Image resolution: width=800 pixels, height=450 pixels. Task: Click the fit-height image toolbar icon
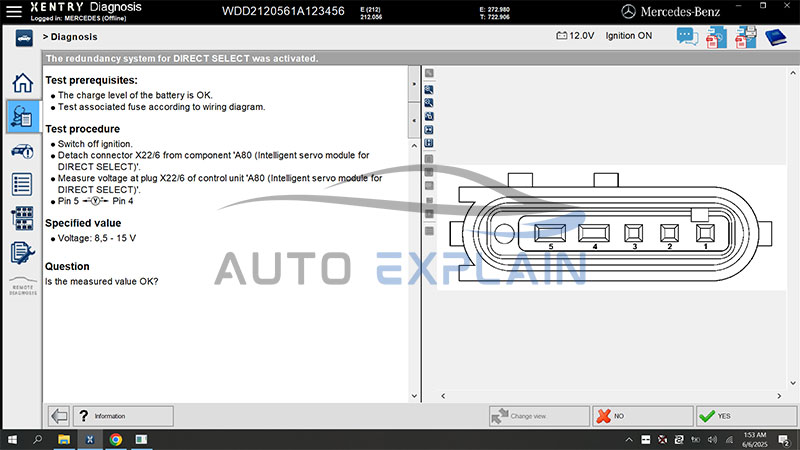(x=429, y=143)
